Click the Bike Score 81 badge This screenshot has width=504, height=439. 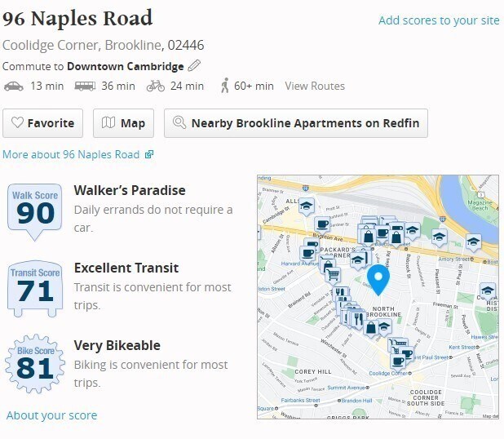pyautogui.click(x=34, y=365)
